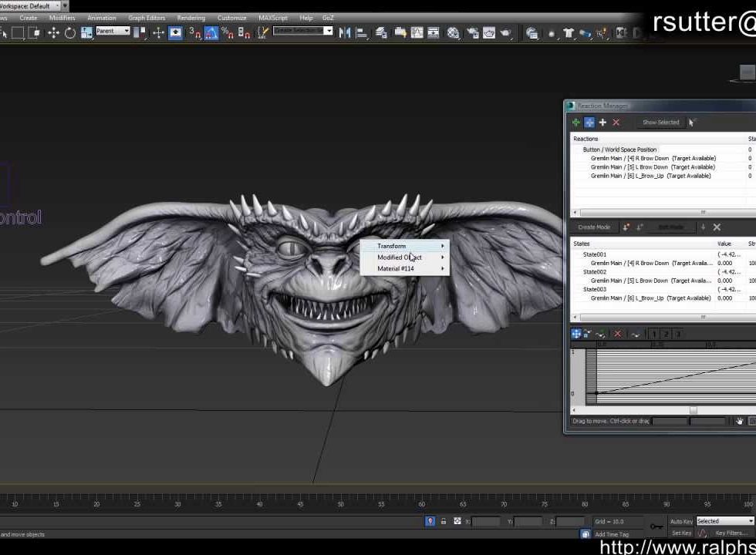Select State001 in States list

[595, 254]
